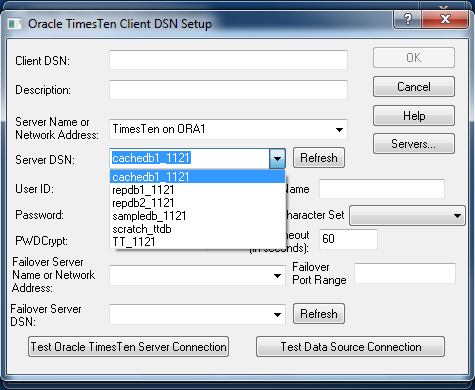Click Test Data Source Connection button
This screenshot has width=475, height=390.
point(350,347)
